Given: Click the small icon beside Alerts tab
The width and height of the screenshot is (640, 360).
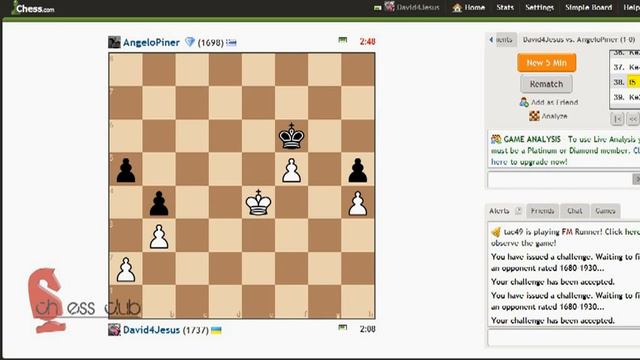Looking at the screenshot, I should coord(518,211).
